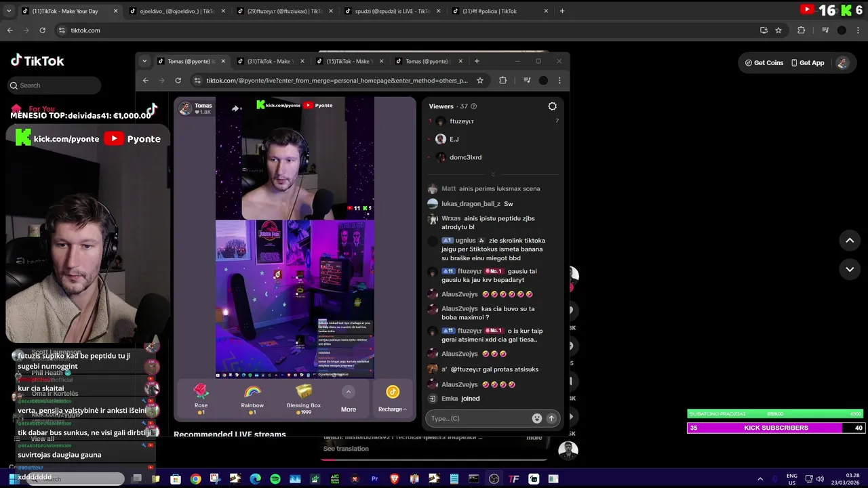Open emoji picker in chat box
The height and width of the screenshot is (488, 868).
[x=537, y=418]
